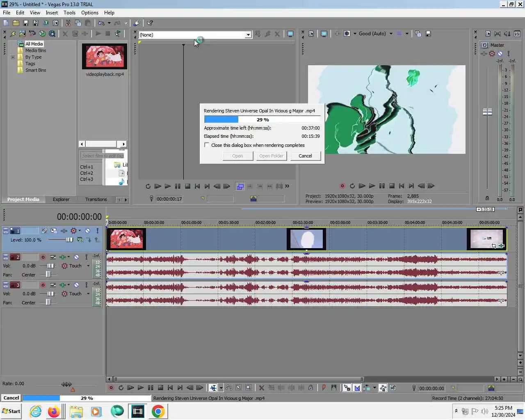Click the Save Snapshot to File icon
The width and height of the screenshot is (525, 420).
click(x=428, y=34)
